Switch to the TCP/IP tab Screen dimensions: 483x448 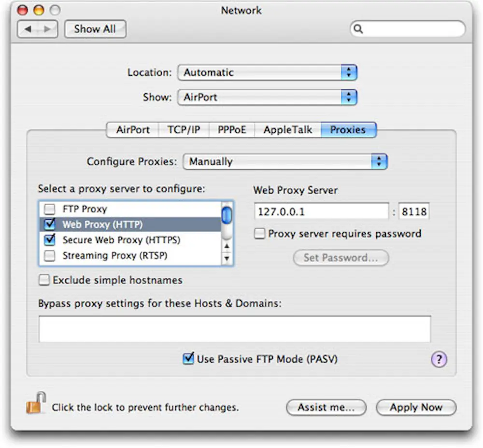click(184, 129)
